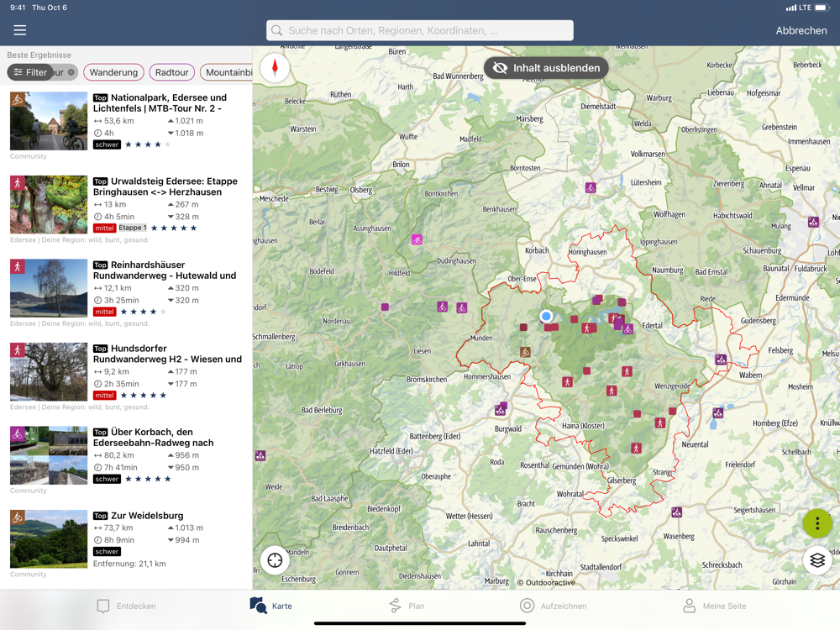This screenshot has width=840, height=630.
Task: Click the magnifier icon in search bar
Action: click(276, 30)
